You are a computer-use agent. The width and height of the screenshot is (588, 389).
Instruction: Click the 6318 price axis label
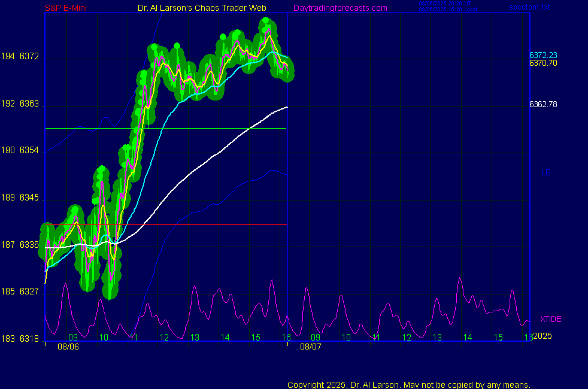29,339
